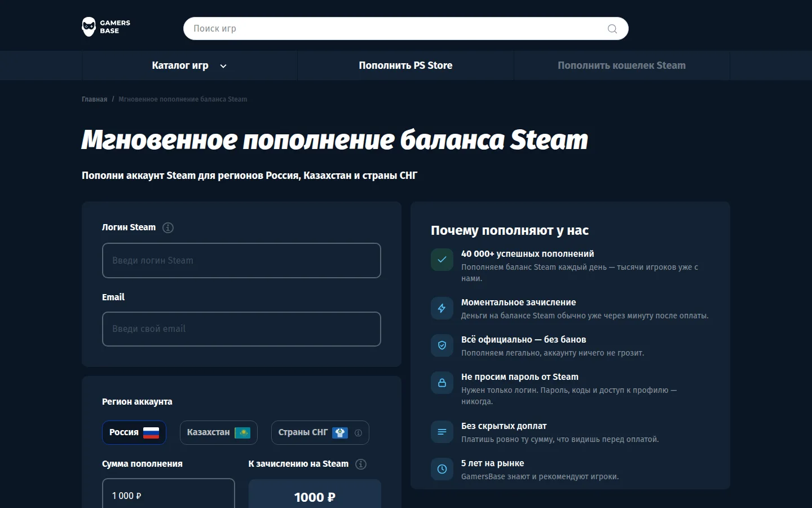Click the Всё официально — без банов text
Screen dimensions: 812x508
[524, 340]
